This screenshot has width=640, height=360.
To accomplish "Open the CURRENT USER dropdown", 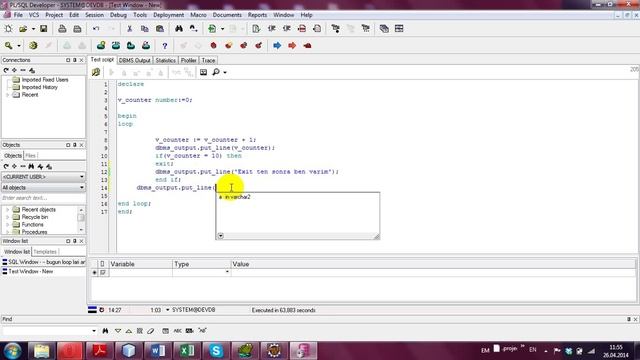I will coord(82,177).
